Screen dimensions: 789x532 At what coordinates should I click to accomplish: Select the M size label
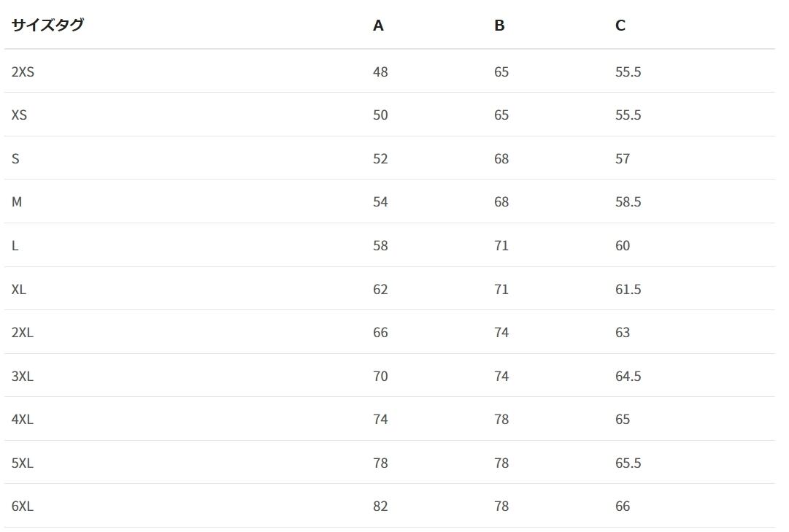[17, 202]
